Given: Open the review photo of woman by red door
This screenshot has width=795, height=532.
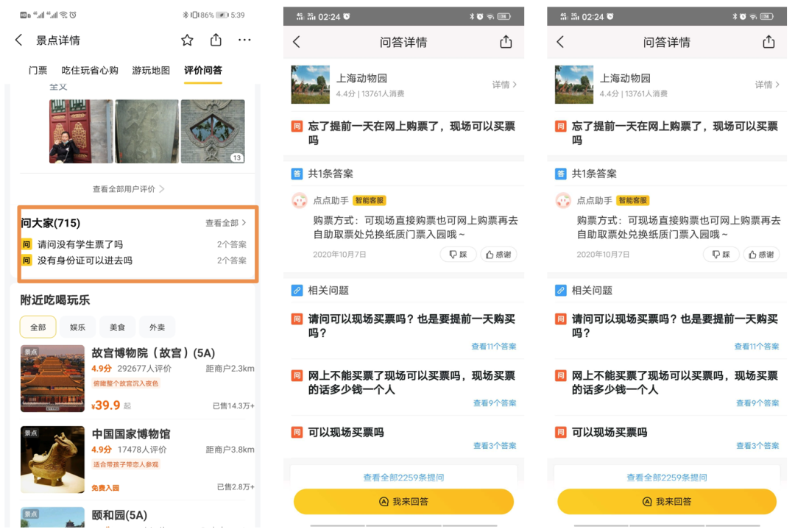Looking at the screenshot, I should (x=81, y=131).
